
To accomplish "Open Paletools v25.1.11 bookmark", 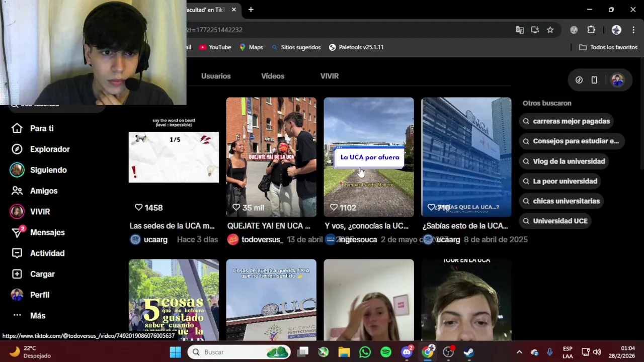I will [x=356, y=47].
